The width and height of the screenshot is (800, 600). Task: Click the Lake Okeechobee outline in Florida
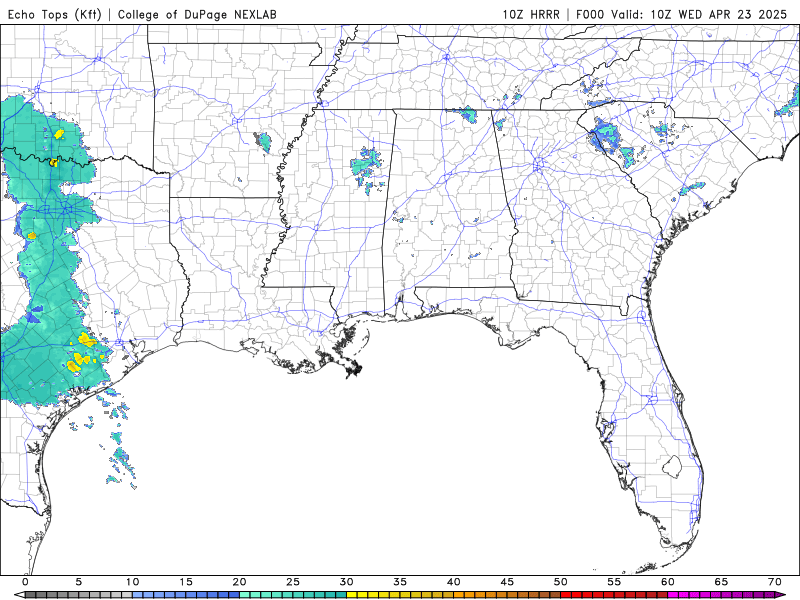point(672,466)
